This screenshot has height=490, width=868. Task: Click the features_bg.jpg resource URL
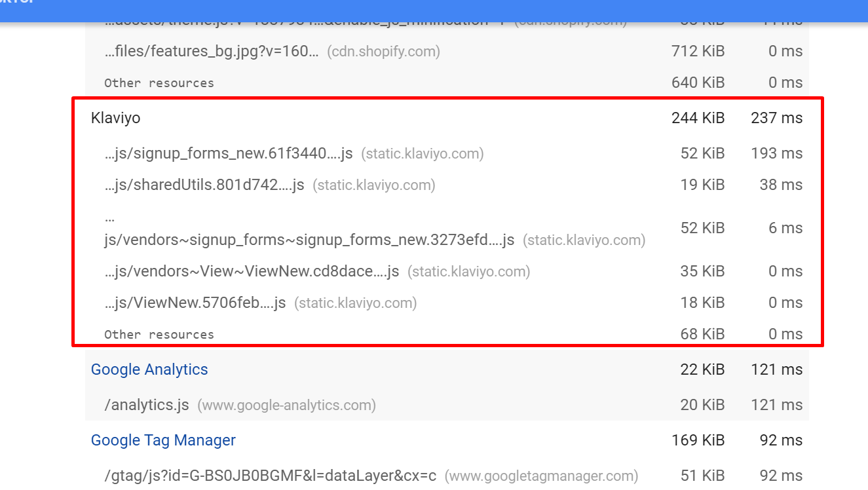click(212, 51)
